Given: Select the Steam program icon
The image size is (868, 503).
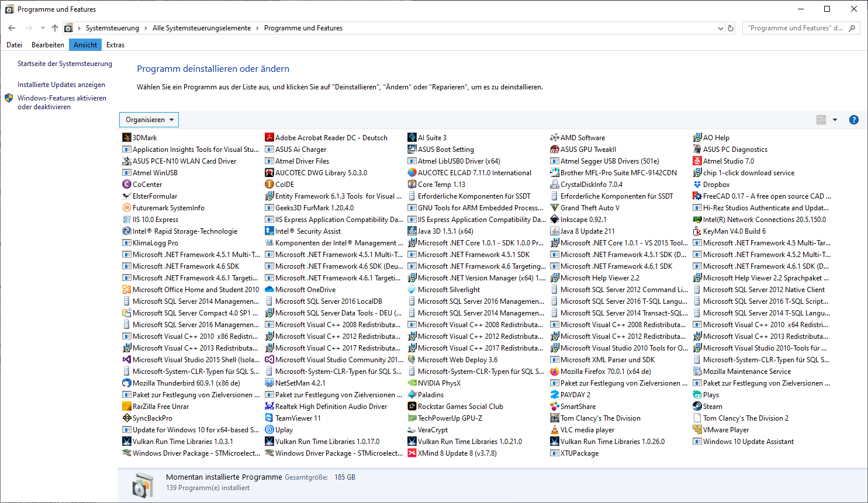Looking at the screenshot, I should pos(697,407).
